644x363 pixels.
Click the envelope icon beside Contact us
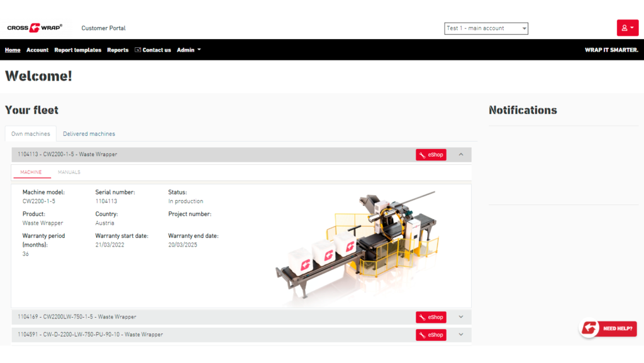point(138,50)
